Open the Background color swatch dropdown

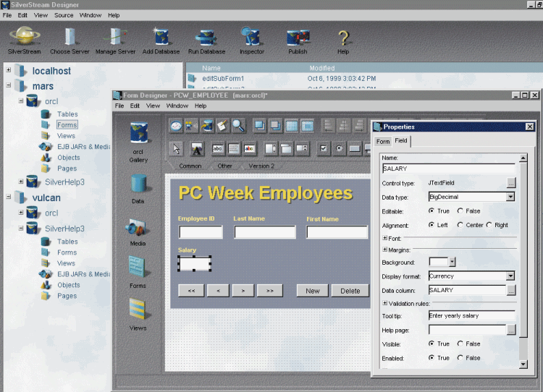tap(452, 262)
